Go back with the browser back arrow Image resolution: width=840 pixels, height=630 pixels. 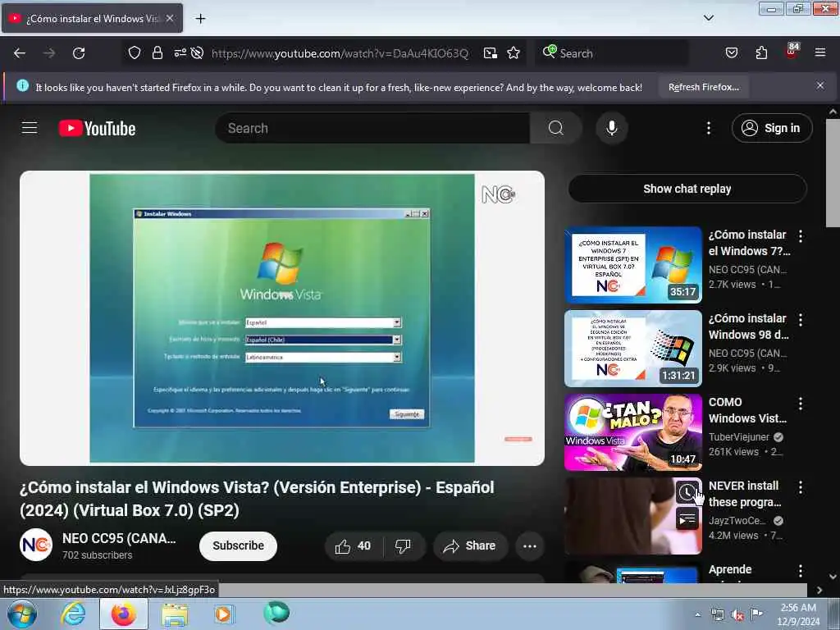point(20,53)
